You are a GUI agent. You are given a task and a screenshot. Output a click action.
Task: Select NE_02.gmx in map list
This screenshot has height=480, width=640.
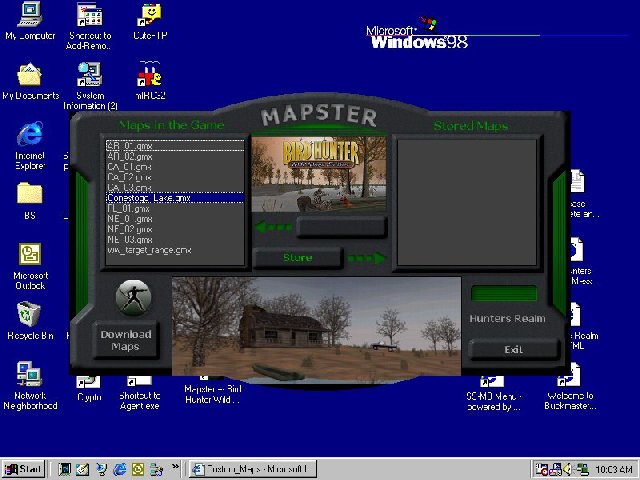[175, 229]
